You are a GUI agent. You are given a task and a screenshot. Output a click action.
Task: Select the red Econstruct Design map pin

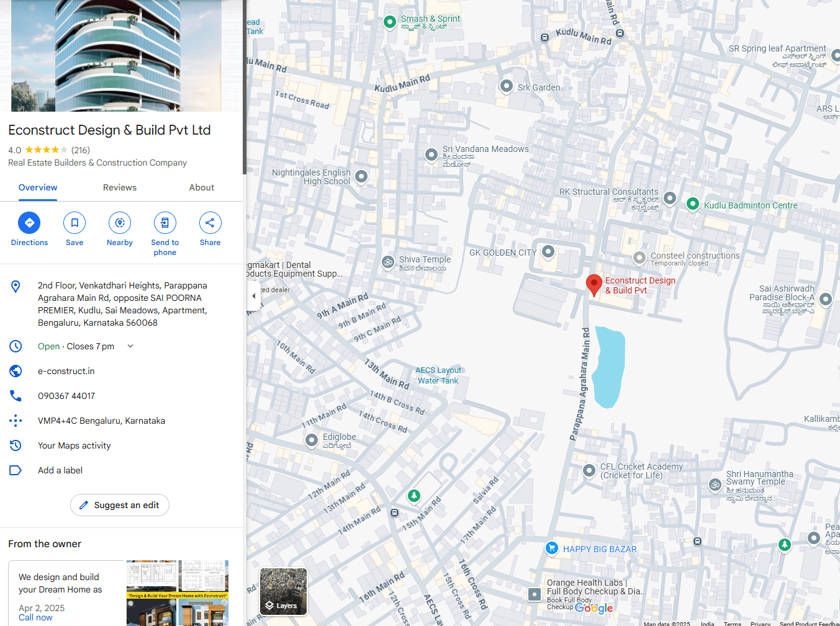click(x=594, y=285)
